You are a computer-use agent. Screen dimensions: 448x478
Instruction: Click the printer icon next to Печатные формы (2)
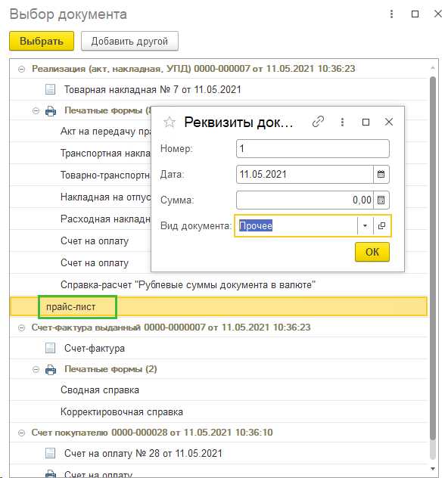click(51, 370)
